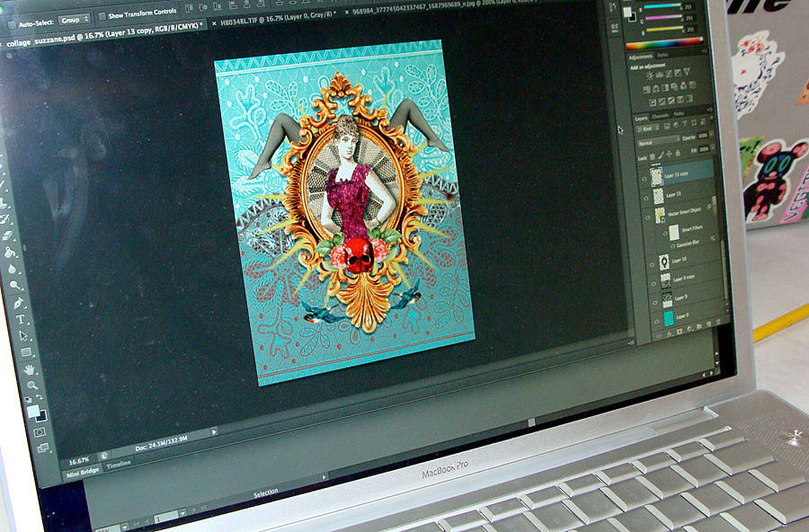Image resolution: width=809 pixels, height=532 pixels.
Task: Open the status bar Doc info arrow
Action: (214, 432)
